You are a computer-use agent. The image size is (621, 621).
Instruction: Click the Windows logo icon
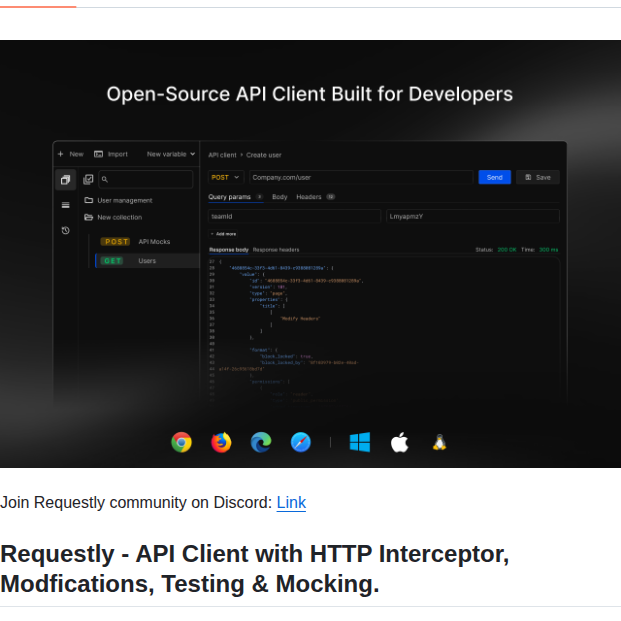(x=360, y=442)
